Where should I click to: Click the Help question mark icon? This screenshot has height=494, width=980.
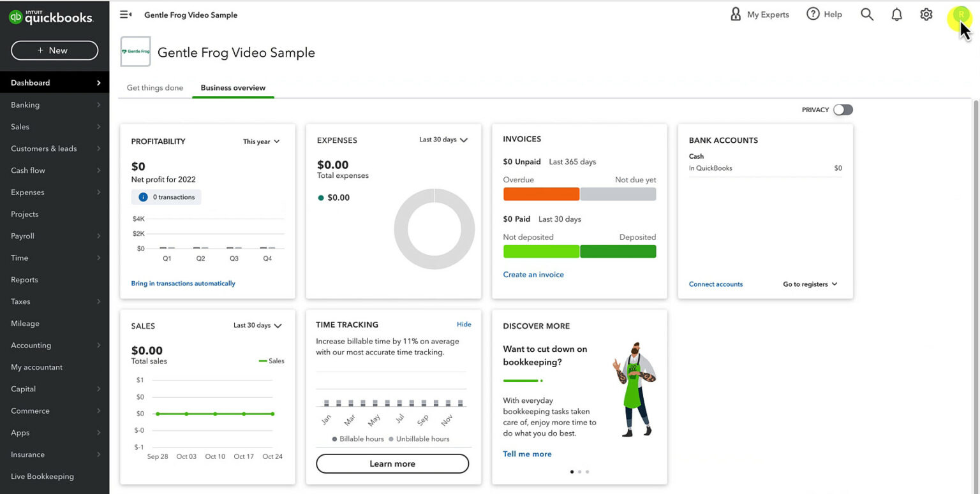tap(813, 14)
